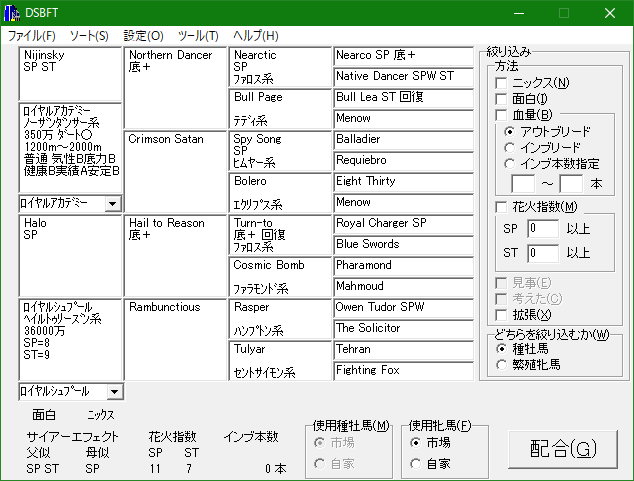Click the ロイヤルアカデミー sire info box
The height and width of the screenshot is (481, 634).
point(70,148)
